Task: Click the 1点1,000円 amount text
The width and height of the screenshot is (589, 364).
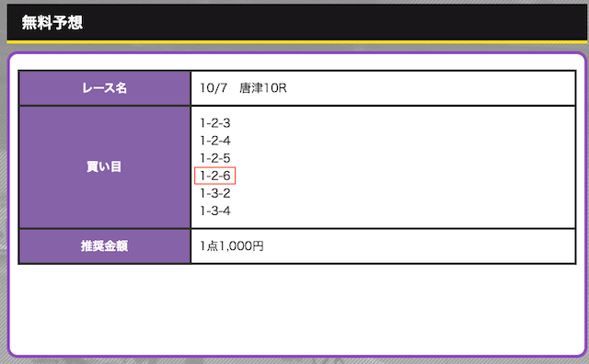Action: point(231,246)
